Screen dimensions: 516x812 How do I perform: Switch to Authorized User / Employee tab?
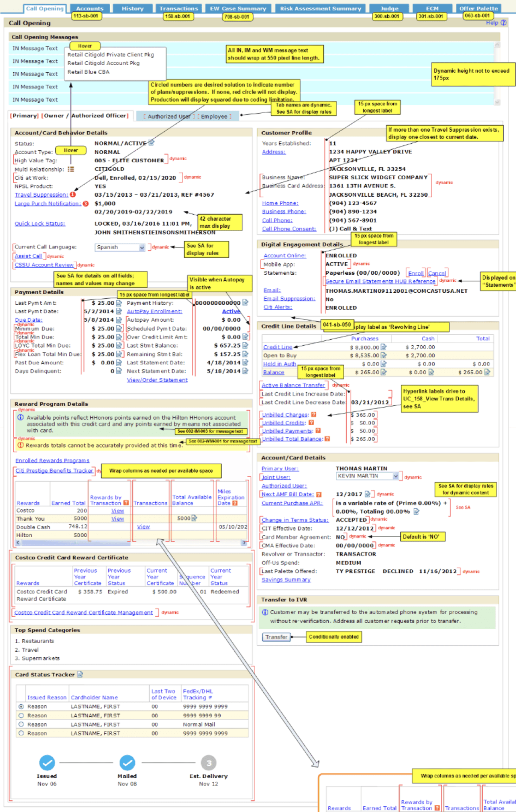(x=187, y=116)
